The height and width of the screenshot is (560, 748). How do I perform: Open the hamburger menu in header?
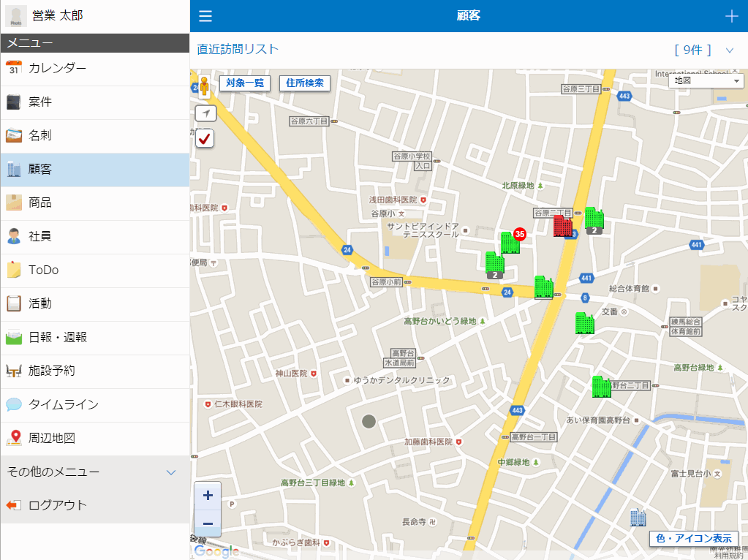click(x=205, y=16)
